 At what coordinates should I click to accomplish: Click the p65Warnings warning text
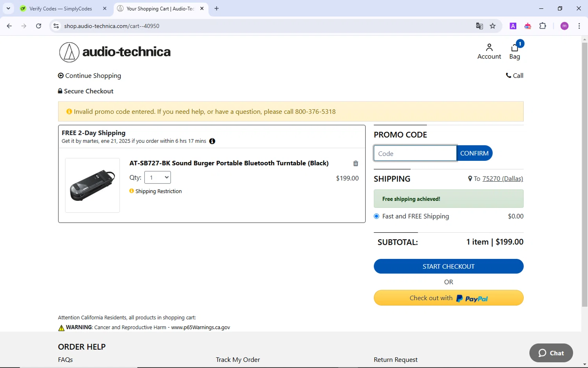click(144, 327)
